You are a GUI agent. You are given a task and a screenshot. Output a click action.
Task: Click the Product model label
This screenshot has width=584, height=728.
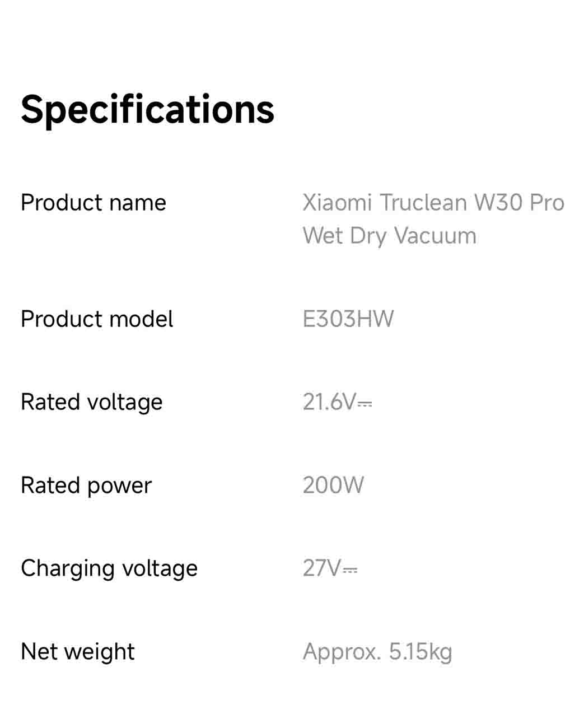97,319
